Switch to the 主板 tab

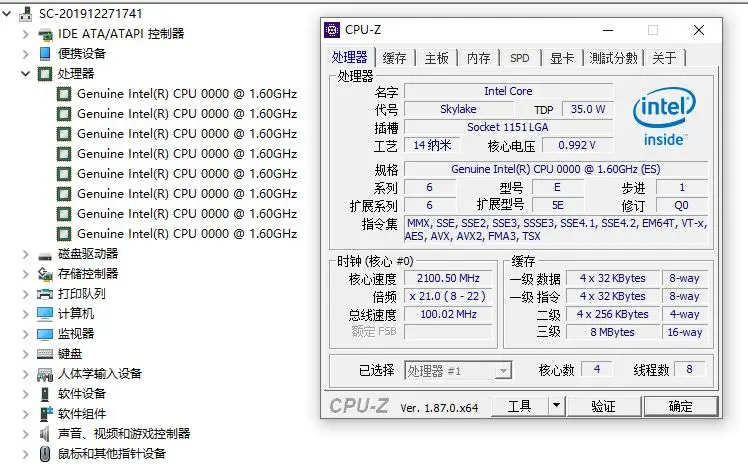pyautogui.click(x=436, y=58)
